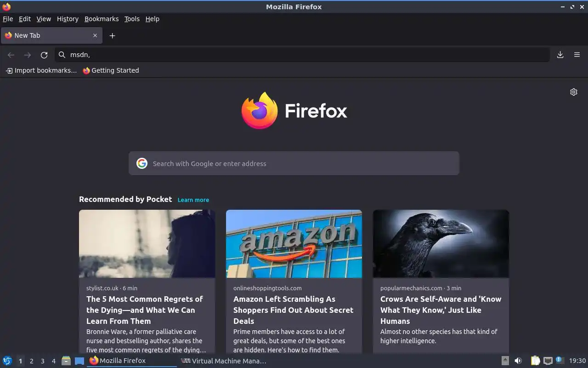The width and height of the screenshot is (588, 368).
Task: Activate Mozilla Firefox taskbar entry
Action: pyautogui.click(x=131, y=361)
